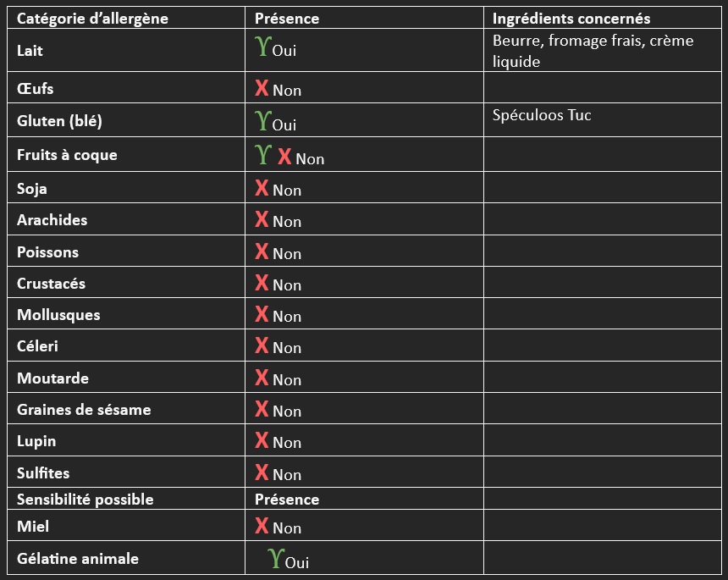Click the Spéculoos Tuc ingredient cell
This screenshot has width=728, height=580.
click(x=603, y=120)
